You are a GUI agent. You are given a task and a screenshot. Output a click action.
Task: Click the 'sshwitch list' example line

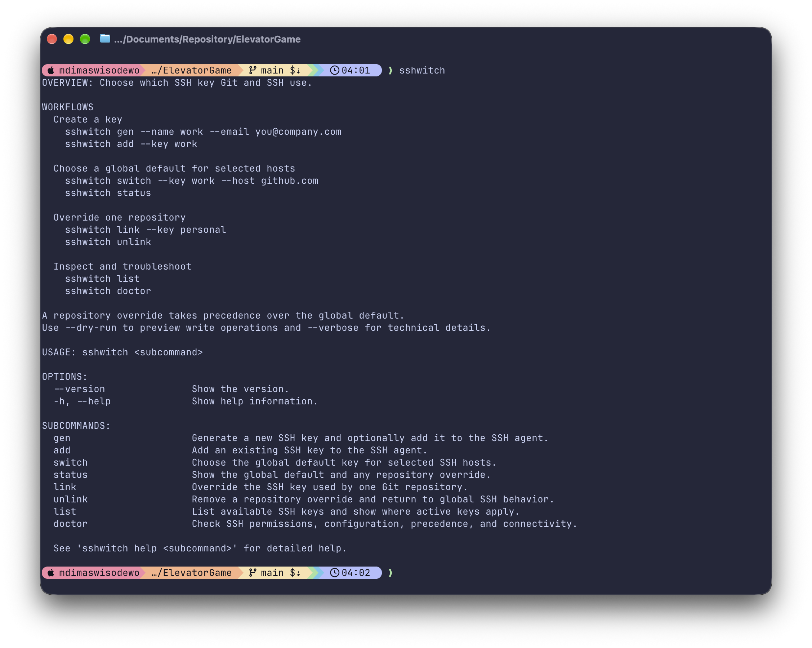(x=102, y=279)
